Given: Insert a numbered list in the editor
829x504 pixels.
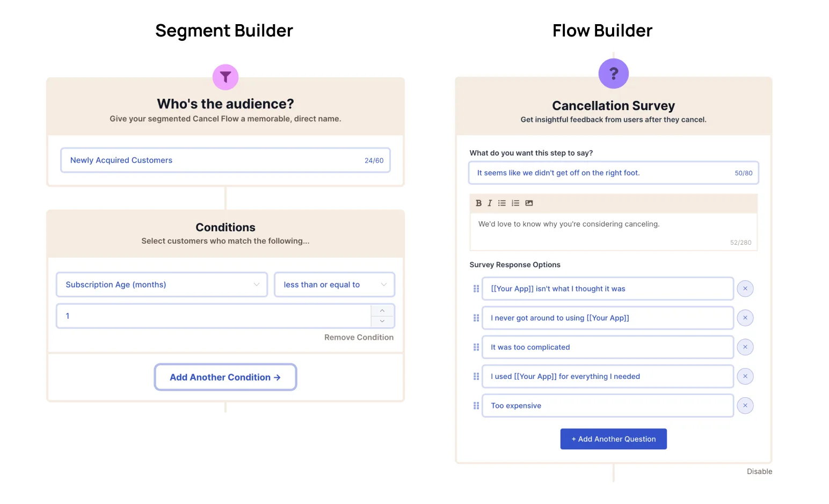Looking at the screenshot, I should coord(515,203).
